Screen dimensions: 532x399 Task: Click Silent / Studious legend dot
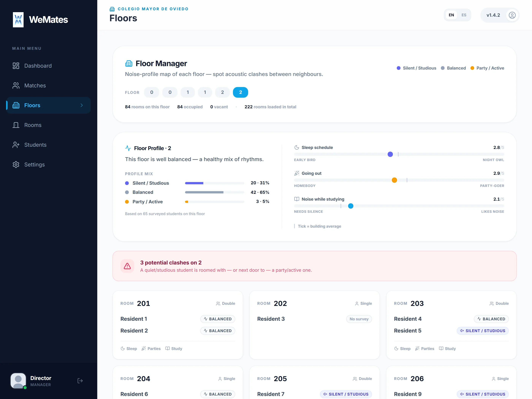[398, 68]
